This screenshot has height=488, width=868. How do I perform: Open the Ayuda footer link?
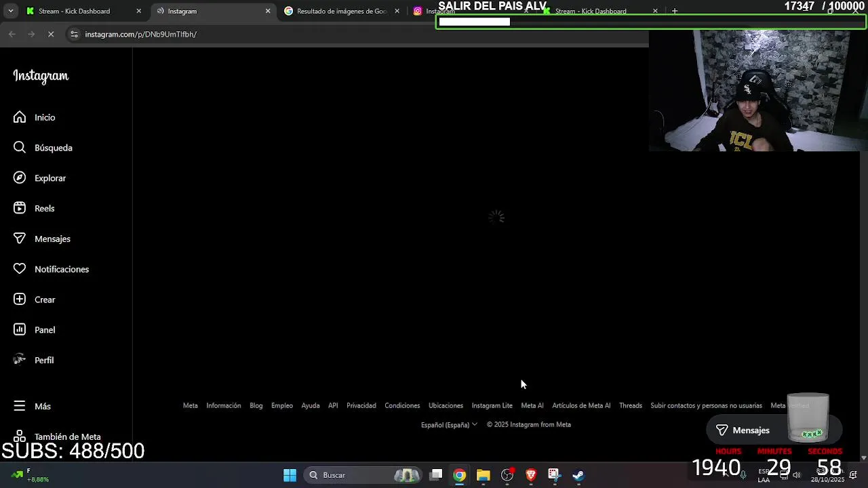tap(311, 406)
